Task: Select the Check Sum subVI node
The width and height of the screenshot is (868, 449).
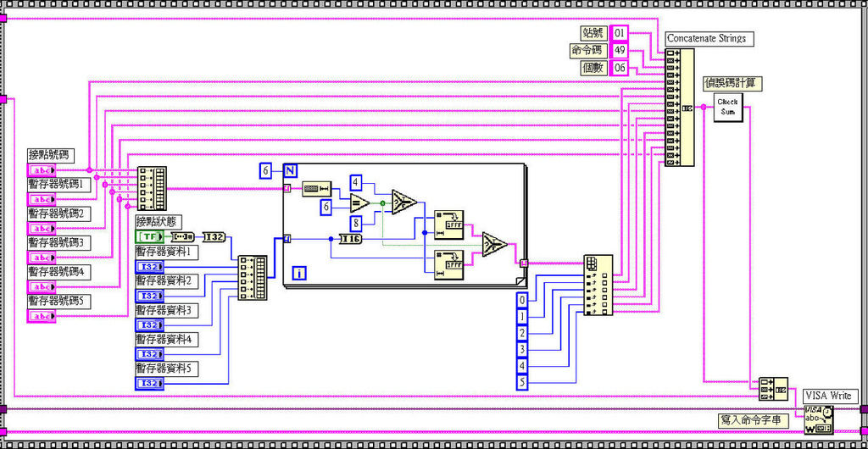Action: click(x=728, y=108)
